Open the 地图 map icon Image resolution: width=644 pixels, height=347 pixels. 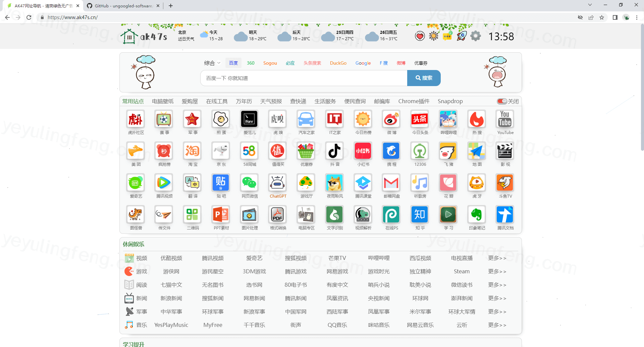(x=477, y=151)
